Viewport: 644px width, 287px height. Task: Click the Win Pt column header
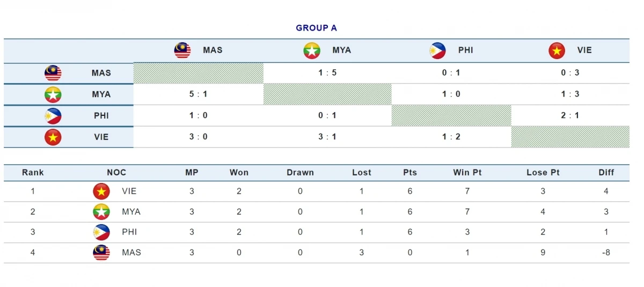point(467,173)
